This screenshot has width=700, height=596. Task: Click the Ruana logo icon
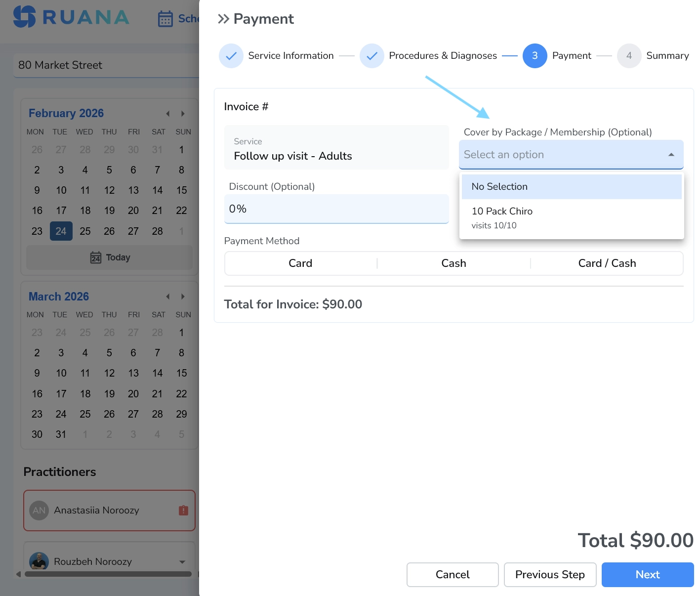[24, 17]
